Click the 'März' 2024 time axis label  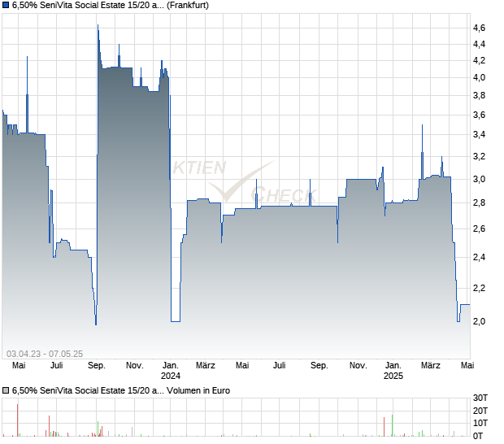tap(206, 366)
